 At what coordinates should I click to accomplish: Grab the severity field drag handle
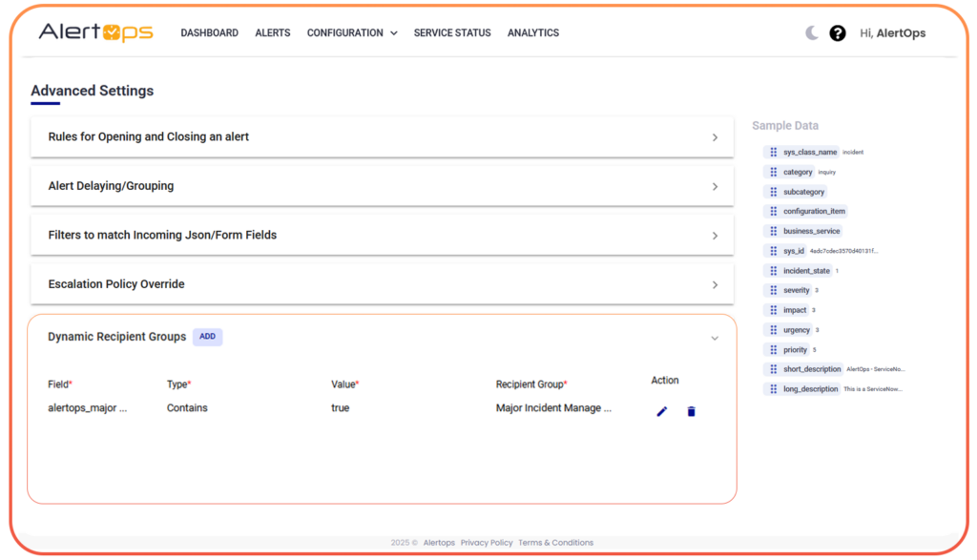(x=772, y=290)
